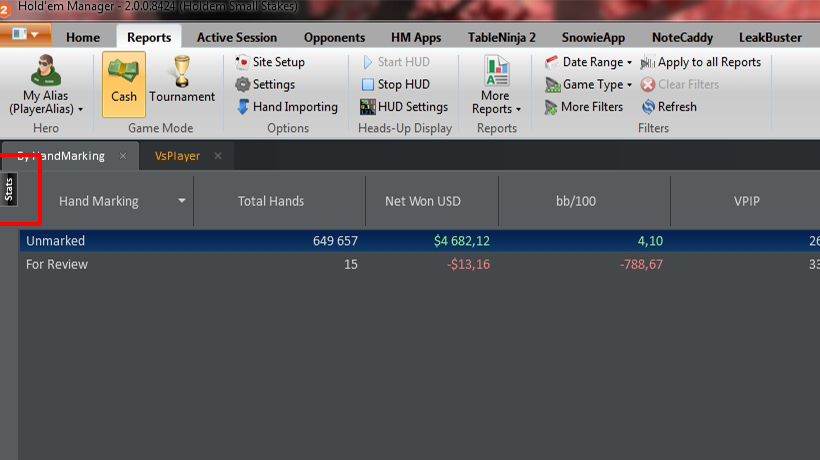Viewport: 820px width, 460px height.
Task: Open the HM Apps tab
Action: 416,38
